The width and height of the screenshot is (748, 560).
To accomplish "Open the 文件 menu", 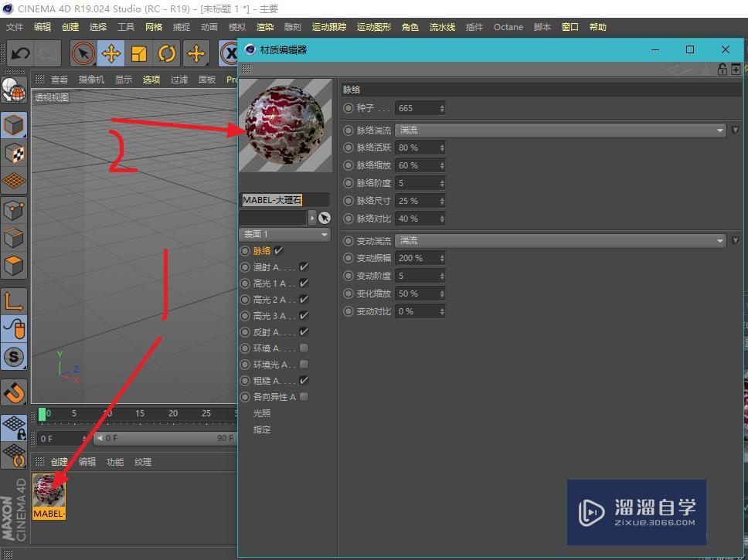I will click(x=15, y=27).
